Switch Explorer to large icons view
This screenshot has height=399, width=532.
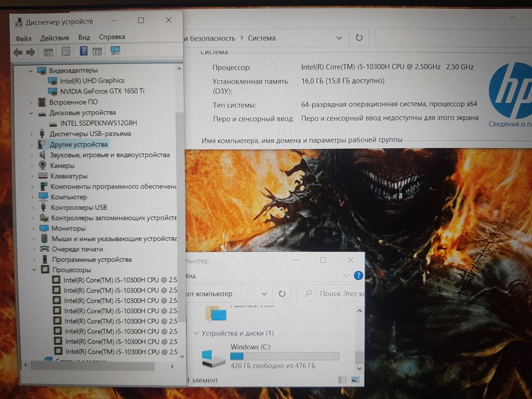[355, 380]
